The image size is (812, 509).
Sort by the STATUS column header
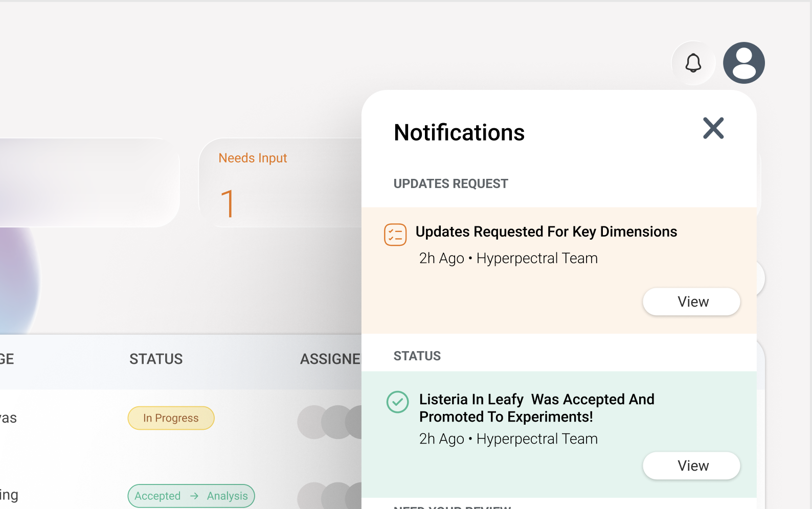[x=156, y=359]
